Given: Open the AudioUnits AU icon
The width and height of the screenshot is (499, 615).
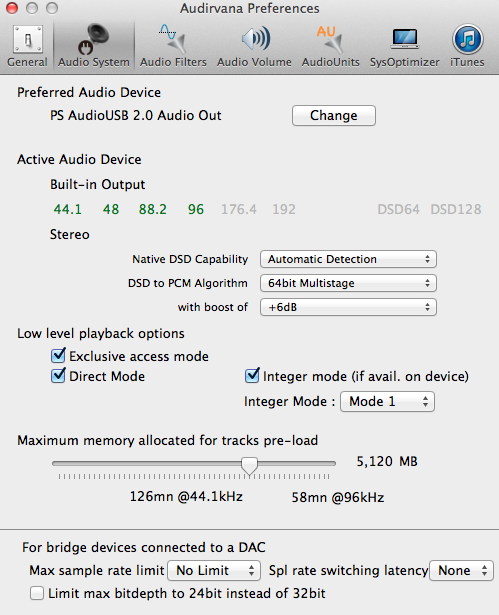Looking at the screenshot, I should coord(330,39).
